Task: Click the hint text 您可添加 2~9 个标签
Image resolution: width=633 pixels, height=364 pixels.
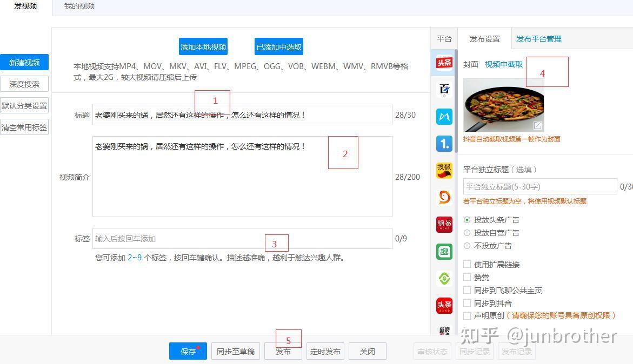Action: 221,258
